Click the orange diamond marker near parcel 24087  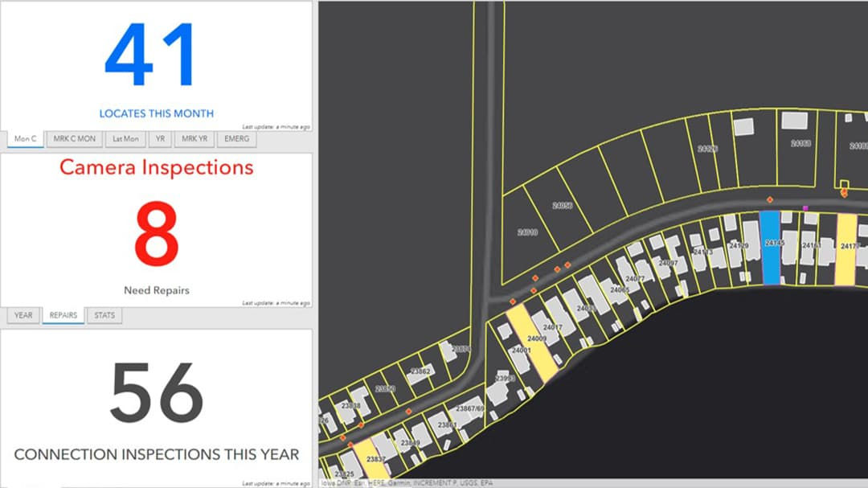point(567,265)
